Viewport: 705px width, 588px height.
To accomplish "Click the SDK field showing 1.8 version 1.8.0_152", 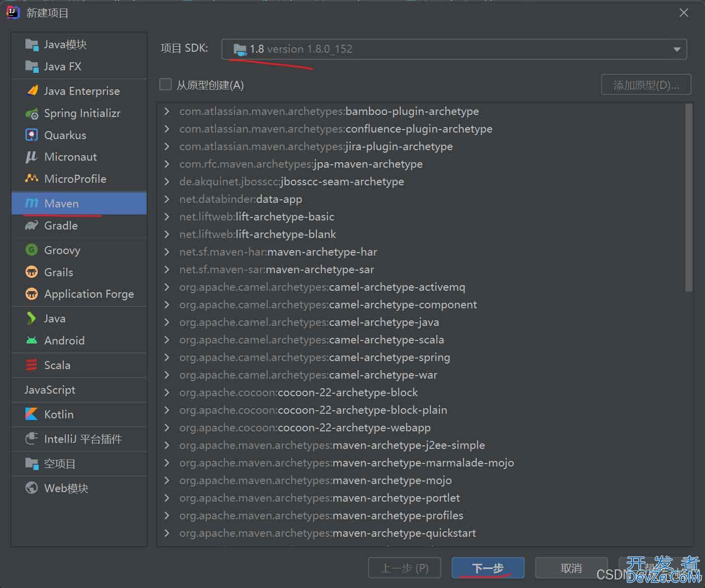I will coord(454,49).
